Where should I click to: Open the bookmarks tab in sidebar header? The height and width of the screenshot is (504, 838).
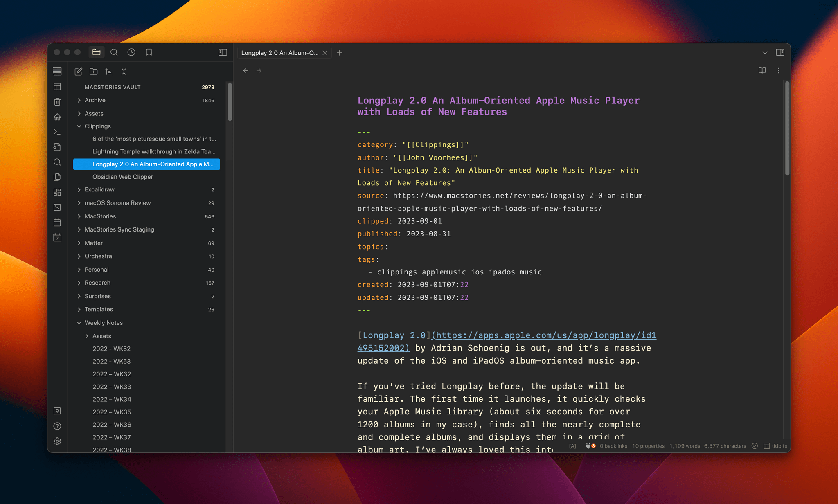[x=149, y=52]
